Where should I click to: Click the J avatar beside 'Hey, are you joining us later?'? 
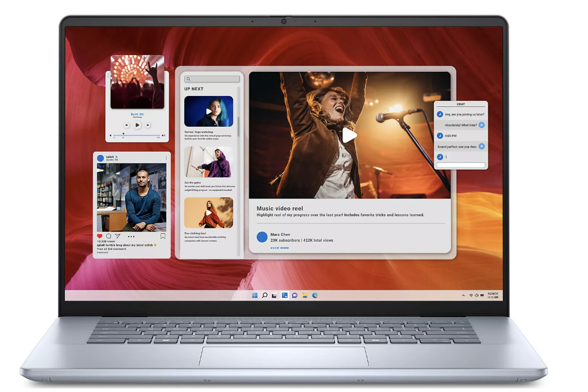coord(440,114)
